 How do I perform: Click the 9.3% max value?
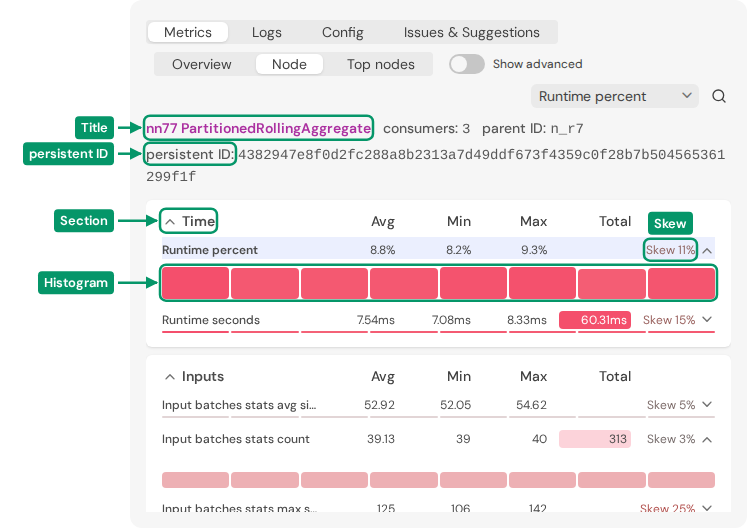(x=534, y=250)
